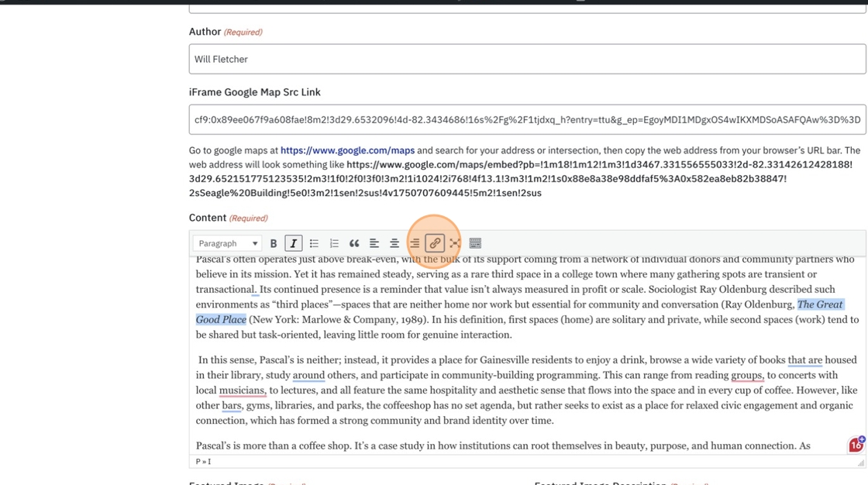Click the underlined word "musicians," in the content

pos(243,390)
